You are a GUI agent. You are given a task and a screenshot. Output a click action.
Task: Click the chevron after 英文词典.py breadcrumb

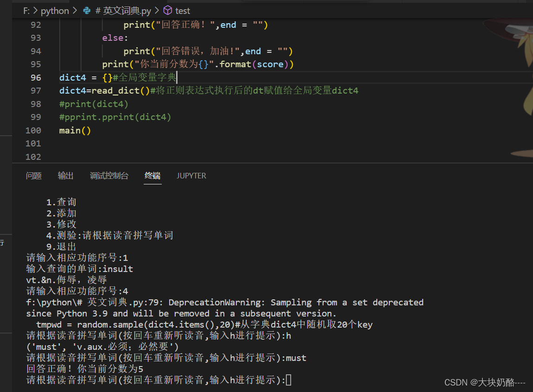click(x=158, y=10)
